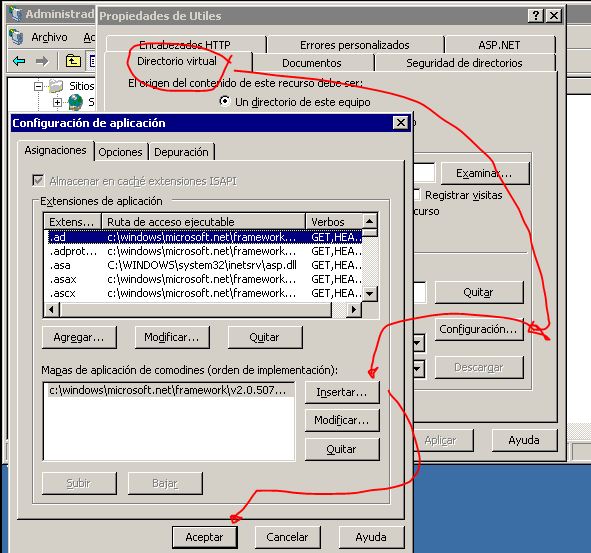The image size is (591, 553).
Task: Toggle Almacenar en caché extensiones ISAPI checkbox
Action: point(38,181)
